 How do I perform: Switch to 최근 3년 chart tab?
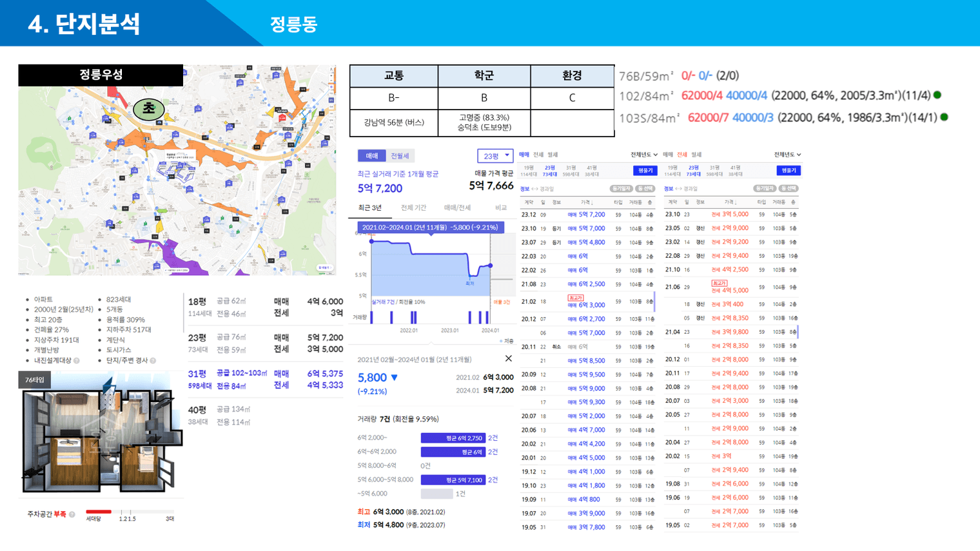pos(370,208)
